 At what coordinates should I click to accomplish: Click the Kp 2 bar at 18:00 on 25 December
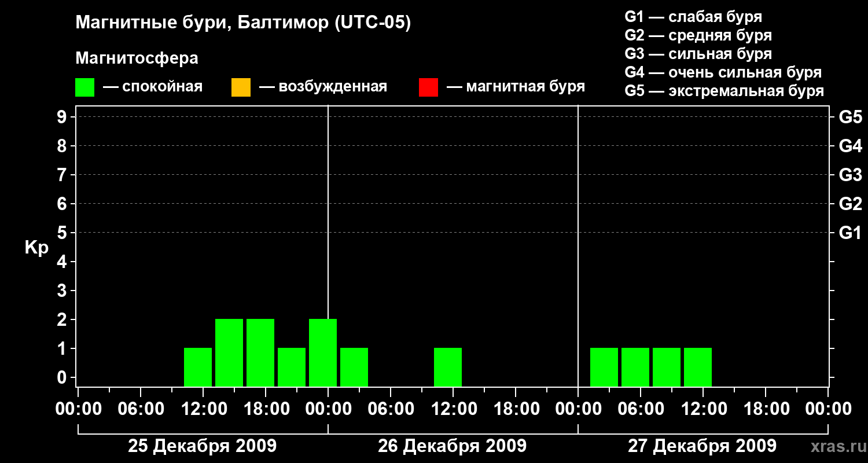pos(260,352)
